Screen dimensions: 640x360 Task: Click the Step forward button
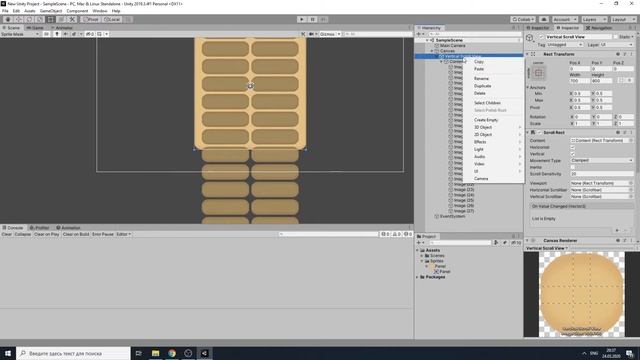(x=323, y=19)
